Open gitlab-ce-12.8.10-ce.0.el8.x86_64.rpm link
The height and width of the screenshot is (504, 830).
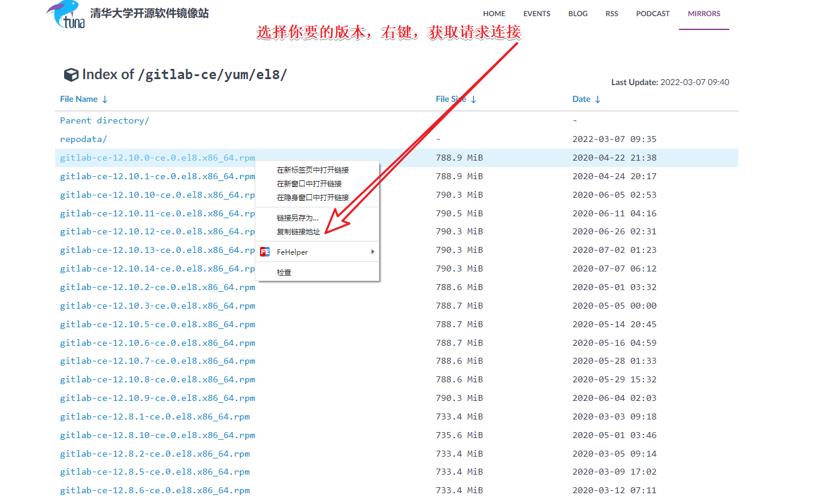(x=158, y=435)
